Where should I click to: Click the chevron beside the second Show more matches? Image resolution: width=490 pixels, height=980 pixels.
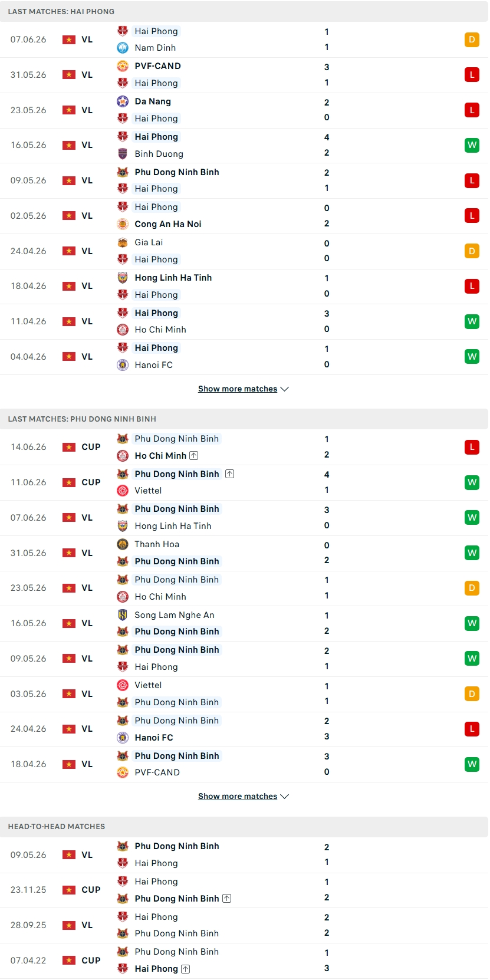tap(285, 797)
